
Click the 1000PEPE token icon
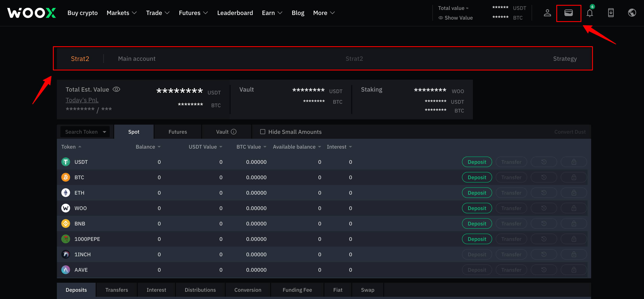coord(65,239)
